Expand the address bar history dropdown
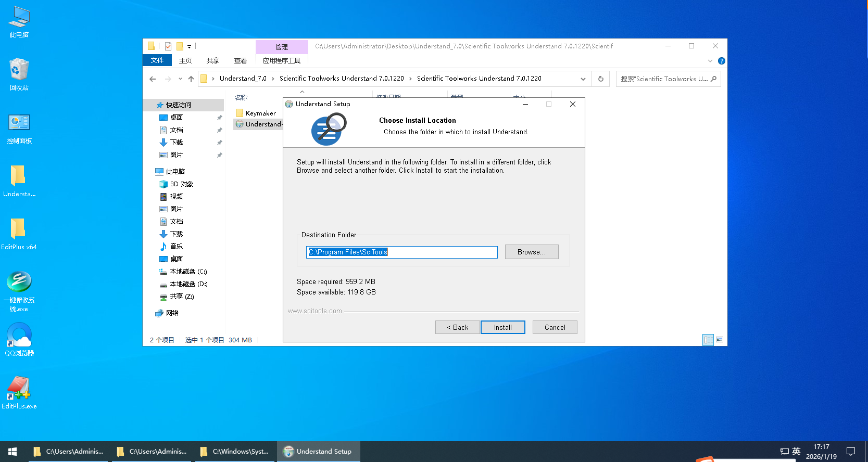 [x=583, y=79]
